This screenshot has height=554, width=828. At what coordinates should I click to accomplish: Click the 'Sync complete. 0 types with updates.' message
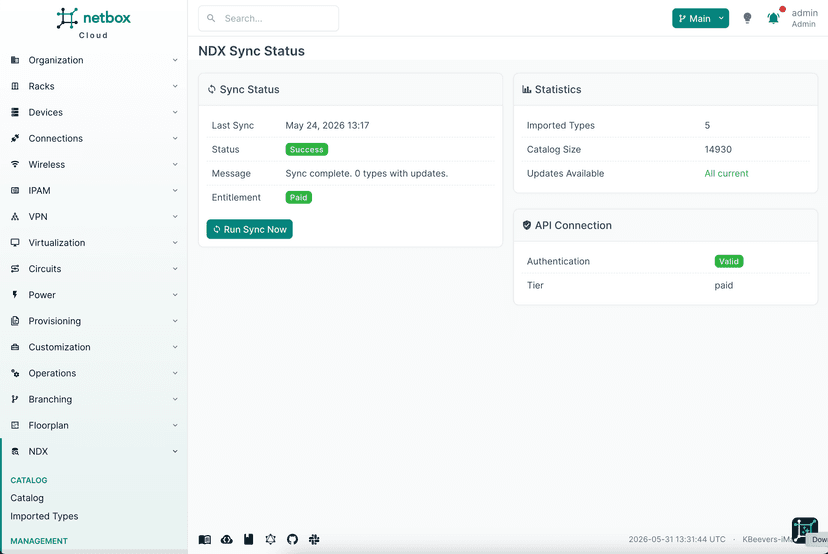366,173
